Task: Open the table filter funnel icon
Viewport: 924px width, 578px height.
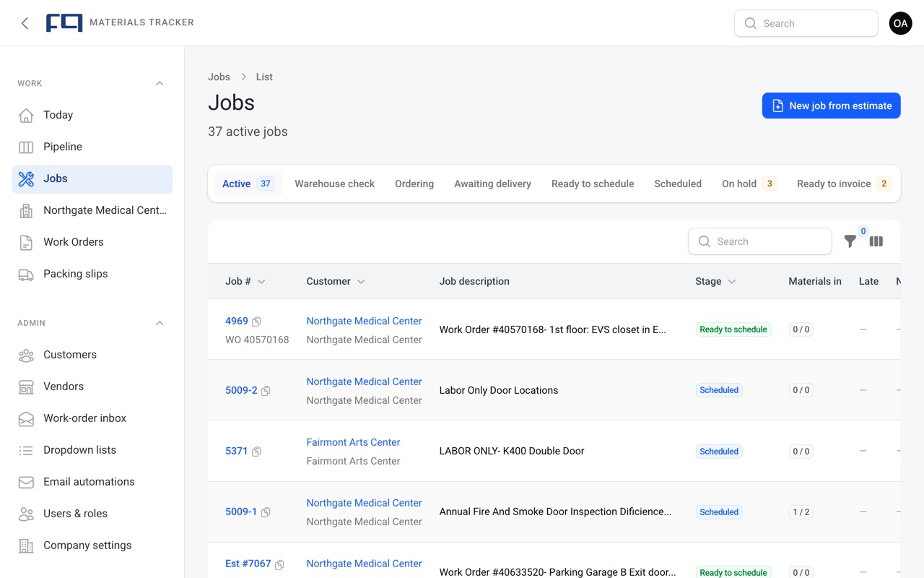Action: tap(850, 241)
